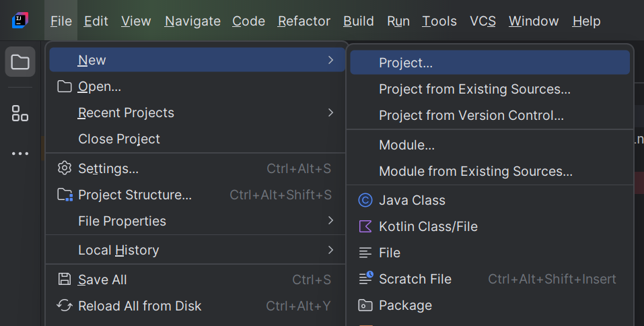Select Module from Existing Sources...
Image resolution: width=644 pixels, height=326 pixels.
point(475,171)
